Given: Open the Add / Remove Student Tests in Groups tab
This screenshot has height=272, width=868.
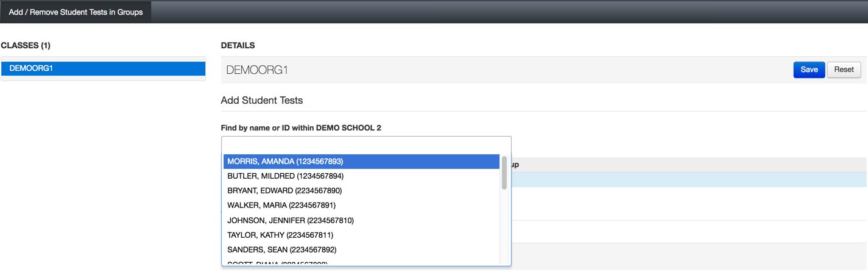Looking at the screenshot, I should (x=76, y=12).
